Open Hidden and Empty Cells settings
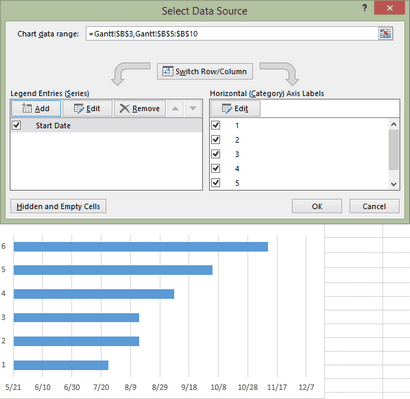The width and height of the screenshot is (410, 399). click(x=58, y=206)
